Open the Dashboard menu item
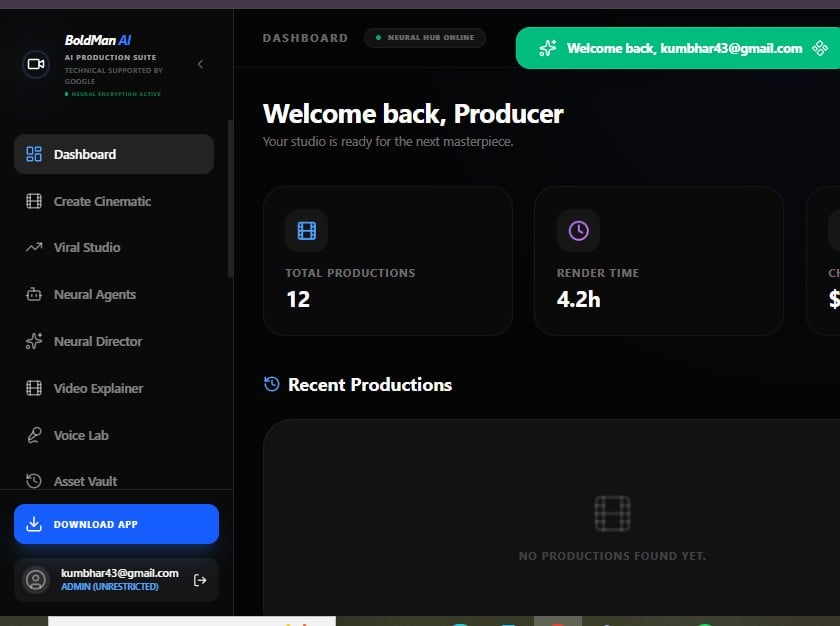Screen dimensions: 840x626 (x=114, y=154)
